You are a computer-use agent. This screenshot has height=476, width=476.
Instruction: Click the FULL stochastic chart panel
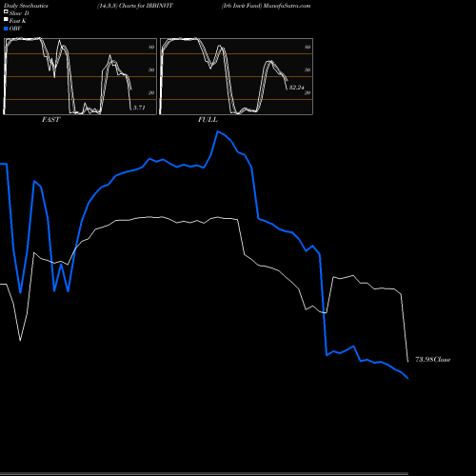click(x=236, y=76)
